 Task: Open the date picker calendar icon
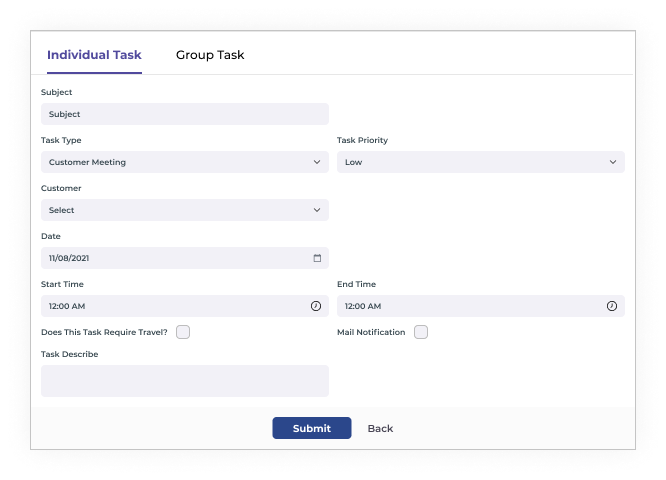pyautogui.click(x=317, y=258)
